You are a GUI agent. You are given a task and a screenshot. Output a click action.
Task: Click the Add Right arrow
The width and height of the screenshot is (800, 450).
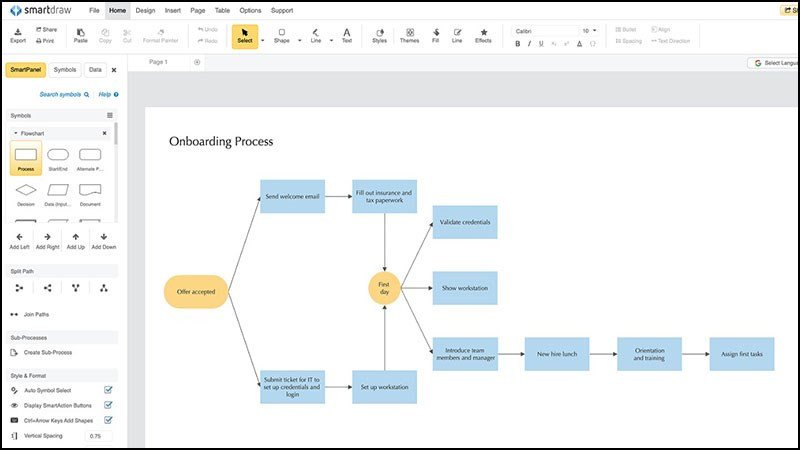pos(47,241)
